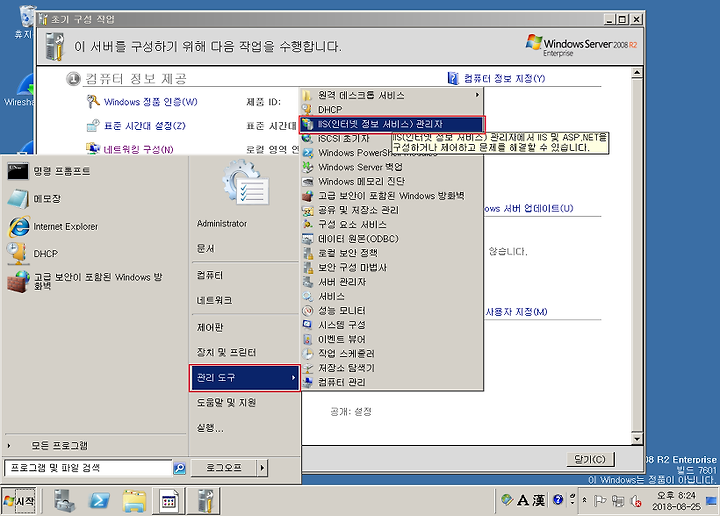720x516 pixels.
Task: Click the taskbar clock 오후 8:24
Action: [675, 500]
